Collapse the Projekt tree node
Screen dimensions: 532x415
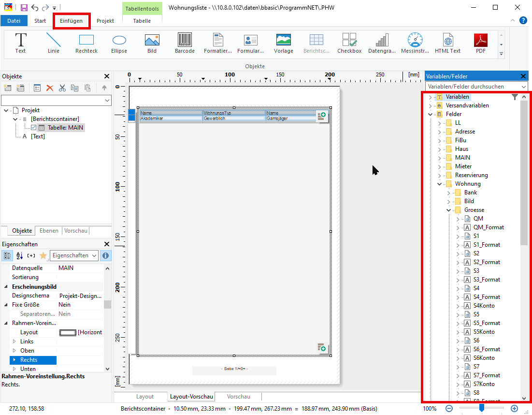point(6,110)
